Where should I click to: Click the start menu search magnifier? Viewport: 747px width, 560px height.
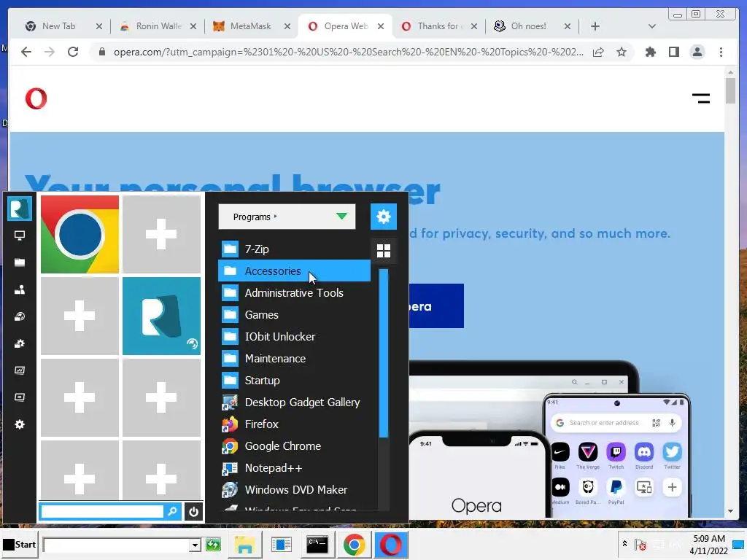pyautogui.click(x=172, y=511)
